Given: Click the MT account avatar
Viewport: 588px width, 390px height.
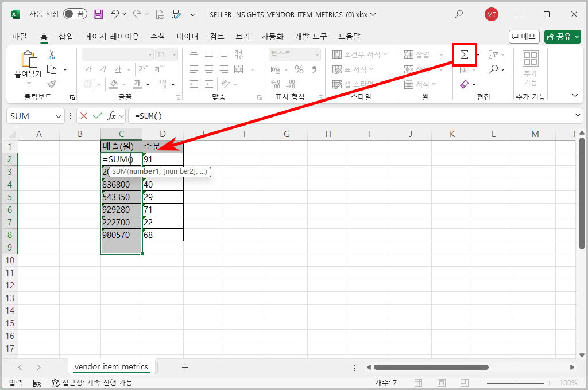Looking at the screenshot, I should click(x=492, y=14).
